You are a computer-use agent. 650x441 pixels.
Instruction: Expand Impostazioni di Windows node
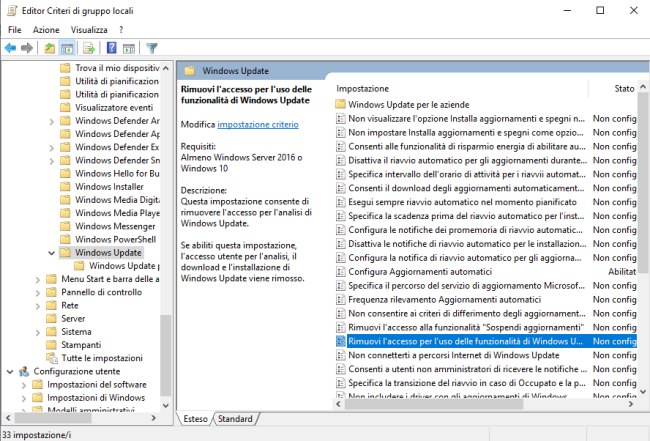coord(24,398)
